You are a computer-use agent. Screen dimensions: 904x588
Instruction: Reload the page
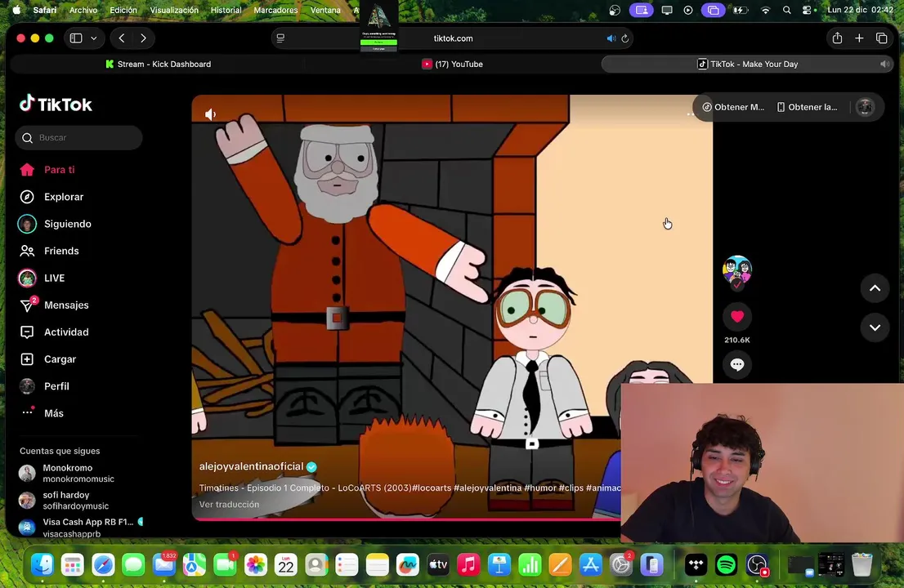click(624, 38)
